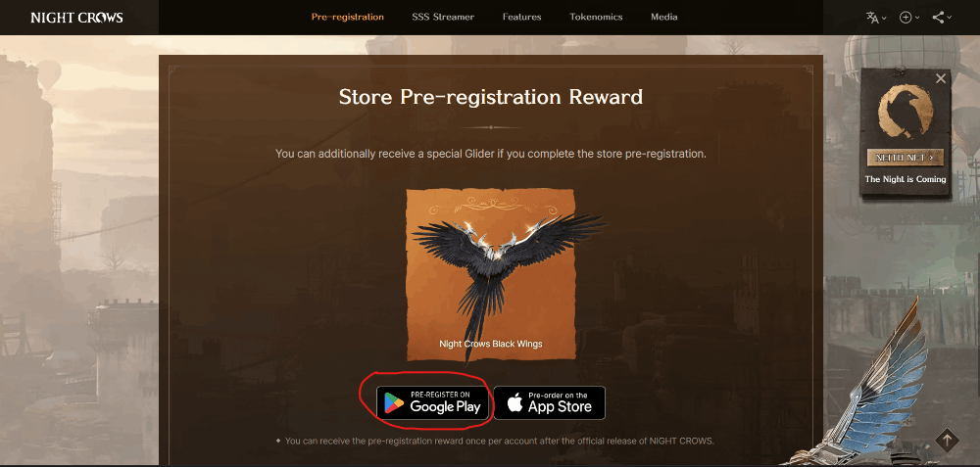980x467 pixels.
Task: Click the crow emblem on the popup
Action: click(x=906, y=113)
